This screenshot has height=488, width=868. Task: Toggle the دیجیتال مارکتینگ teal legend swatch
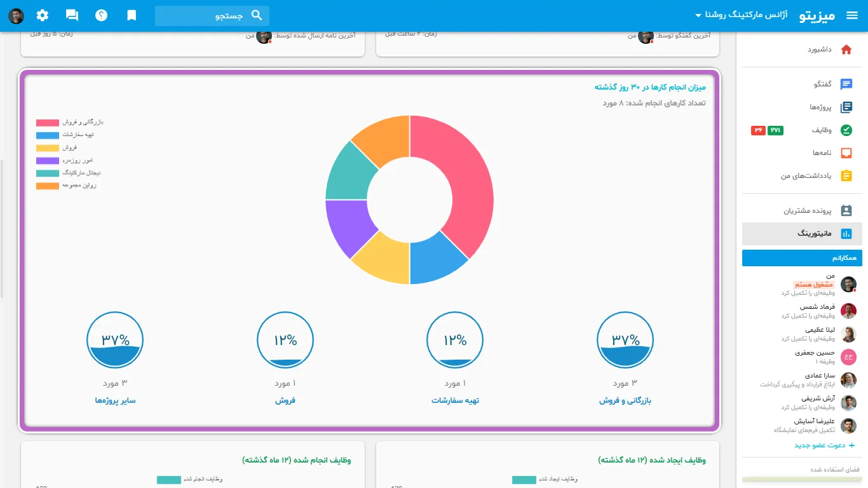coord(48,173)
